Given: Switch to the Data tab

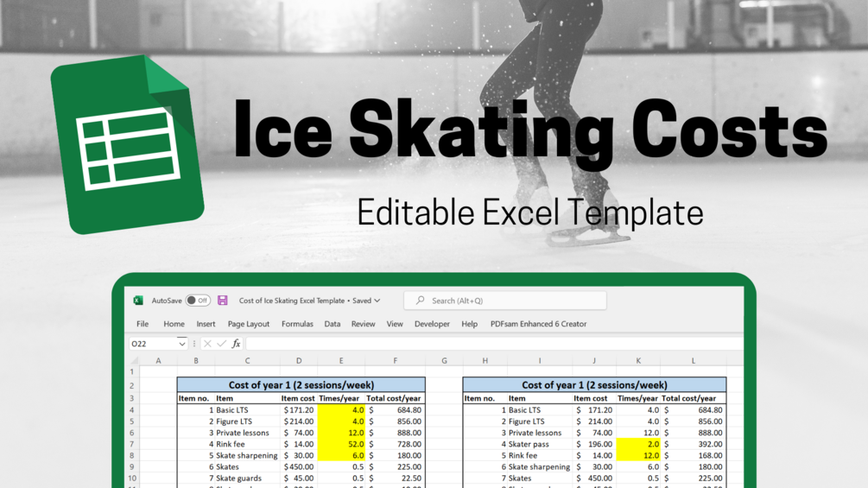Looking at the screenshot, I should [333, 324].
